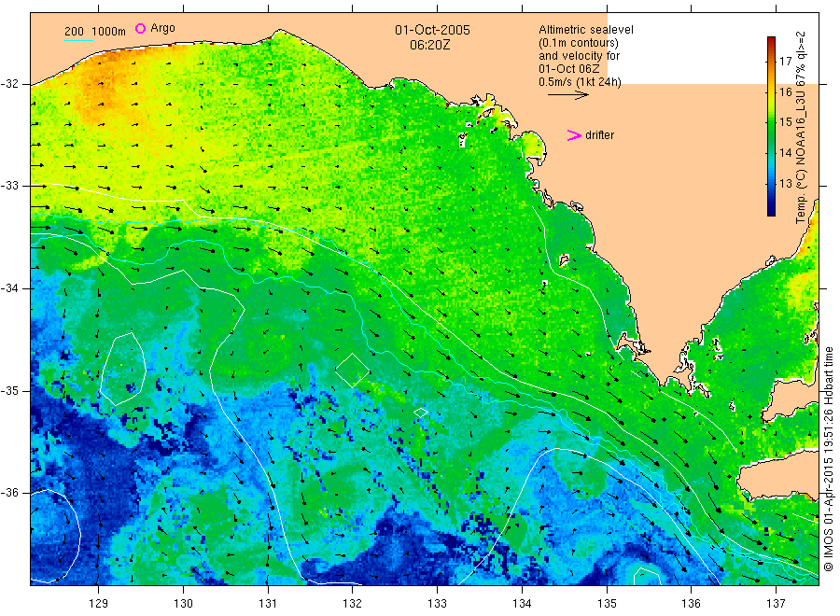Click the longitude label 137

(776, 604)
